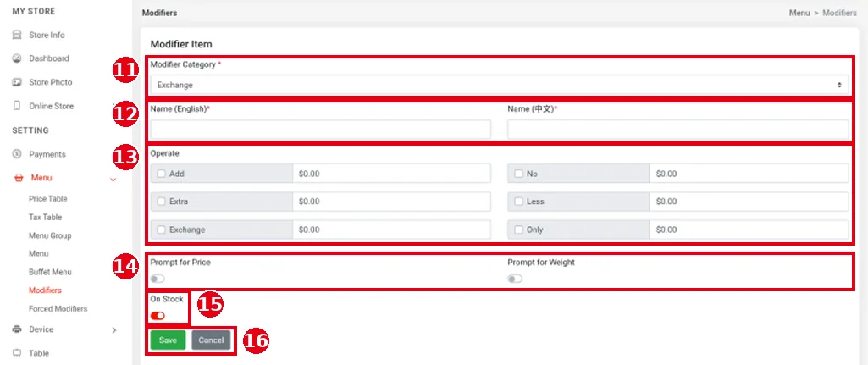The height and width of the screenshot is (365, 868).
Task: Check the Add operate checkbox
Action: [161, 174]
